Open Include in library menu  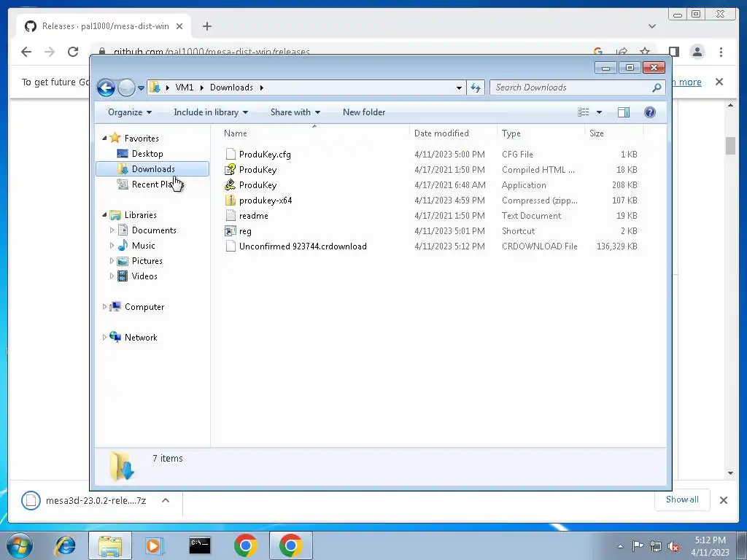[x=211, y=112]
